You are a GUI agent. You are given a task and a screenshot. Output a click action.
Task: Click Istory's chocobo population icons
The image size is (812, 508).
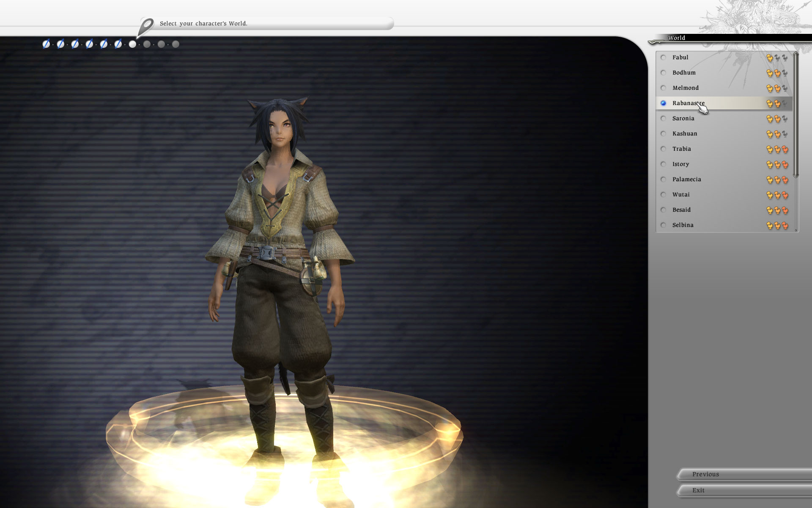point(777,165)
